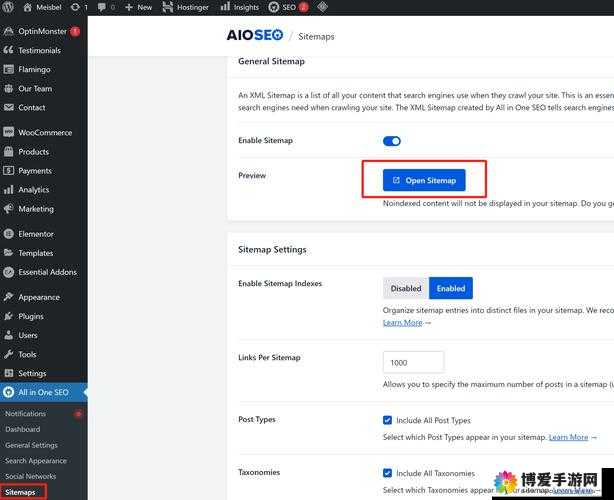614x500 pixels.
Task: Open Notifications submenu item
Action: pos(25,413)
